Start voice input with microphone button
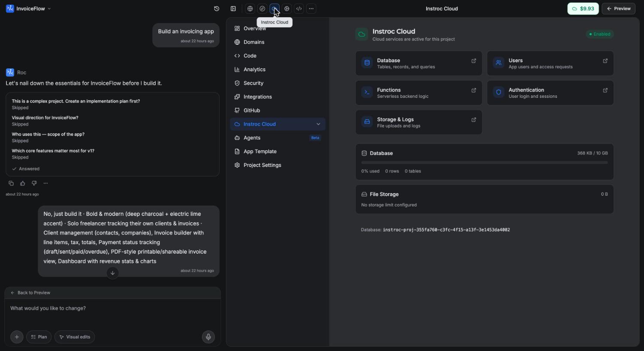 [208, 337]
